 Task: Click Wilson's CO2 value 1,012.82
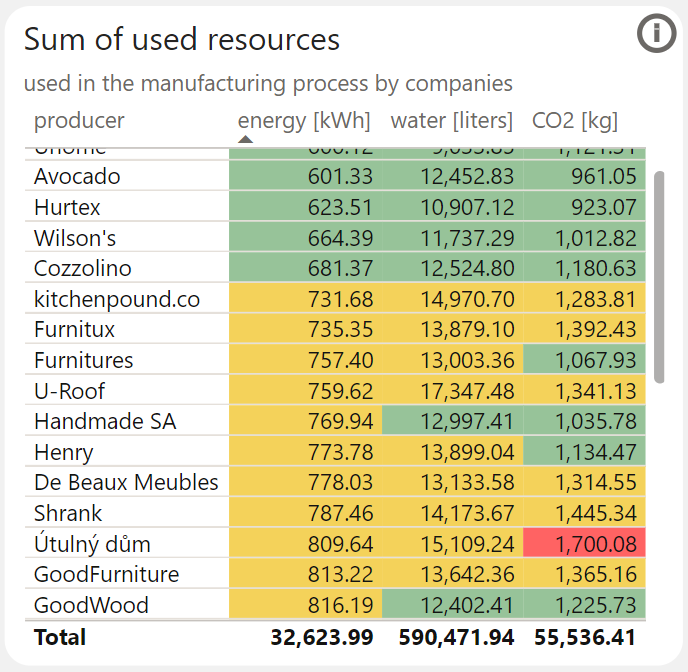(x=596, y=238)
